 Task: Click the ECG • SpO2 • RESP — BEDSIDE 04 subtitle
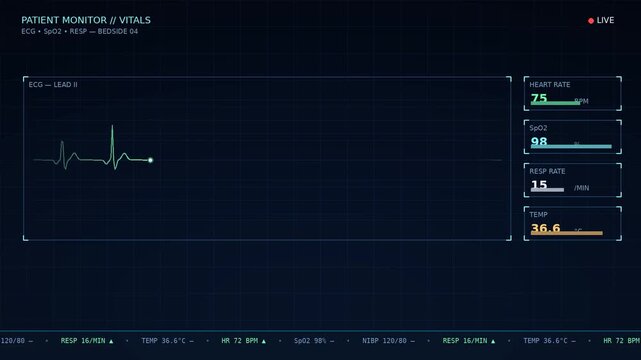[x=80, y=31]
